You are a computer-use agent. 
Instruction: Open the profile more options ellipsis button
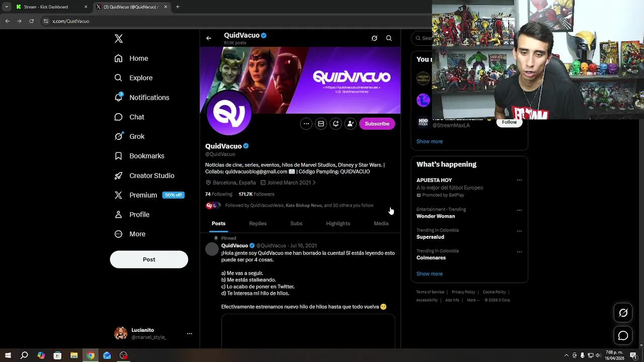(x=306, y=124)
